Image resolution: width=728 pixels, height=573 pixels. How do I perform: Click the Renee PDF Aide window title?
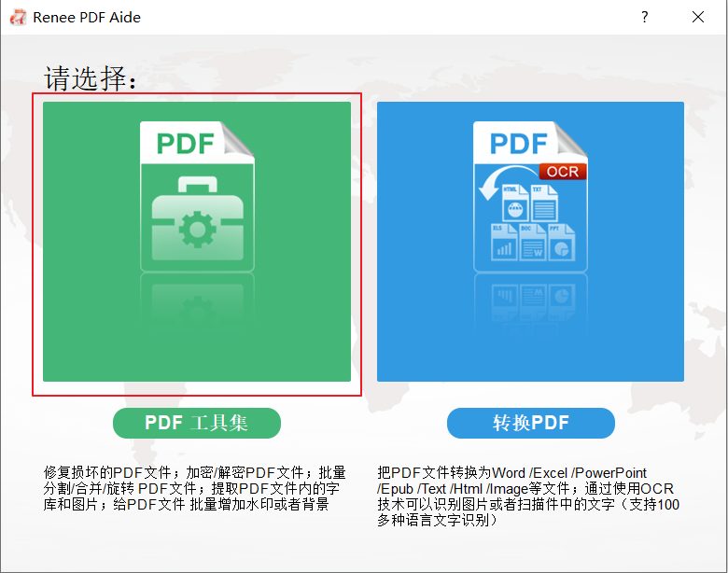tap(87, 17)
